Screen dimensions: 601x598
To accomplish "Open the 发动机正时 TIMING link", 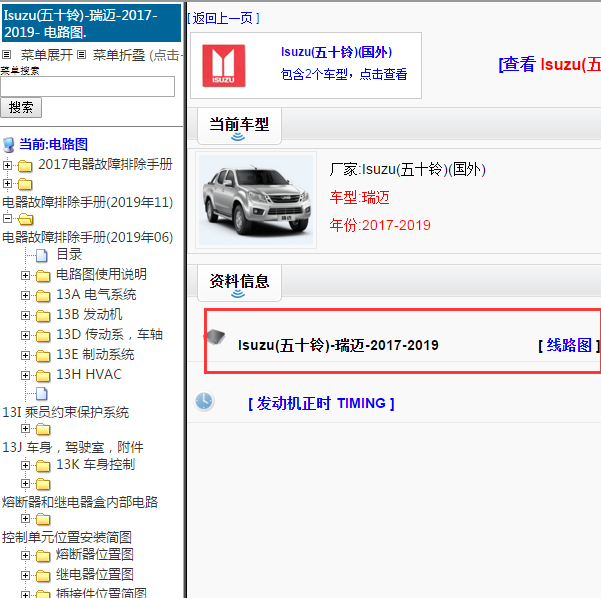I will (321, 403).
